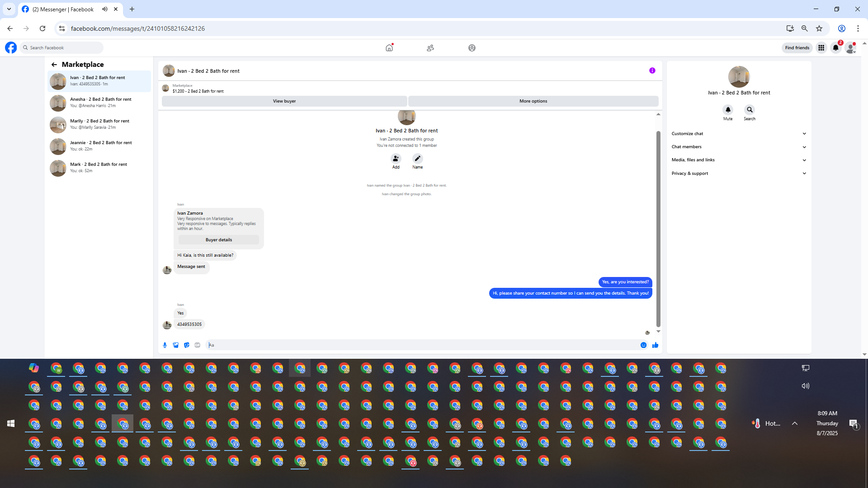Open the Chrome three-dot menu

[x=858, y=28]
